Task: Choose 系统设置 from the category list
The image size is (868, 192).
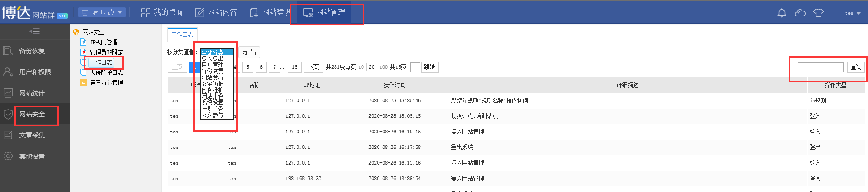Action: (x=212, y=103)
